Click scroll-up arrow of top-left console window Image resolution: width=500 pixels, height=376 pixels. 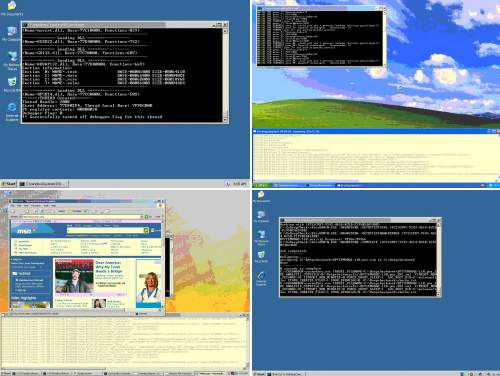point(225,31)
